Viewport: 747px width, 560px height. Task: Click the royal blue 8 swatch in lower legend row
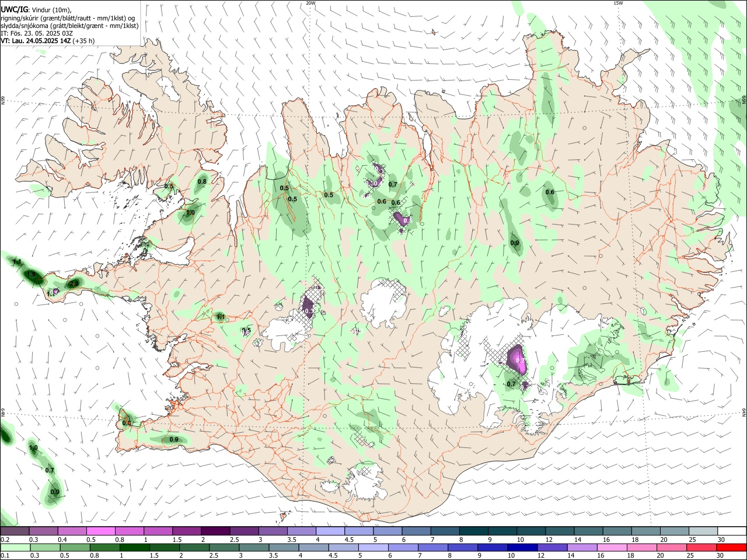coord(463,548)
